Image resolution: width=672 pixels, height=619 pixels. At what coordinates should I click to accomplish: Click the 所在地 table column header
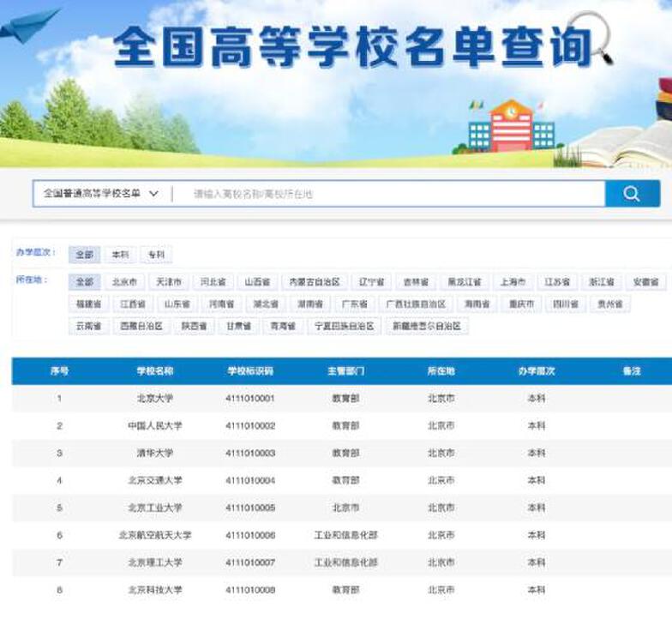[x=441, y=371]
